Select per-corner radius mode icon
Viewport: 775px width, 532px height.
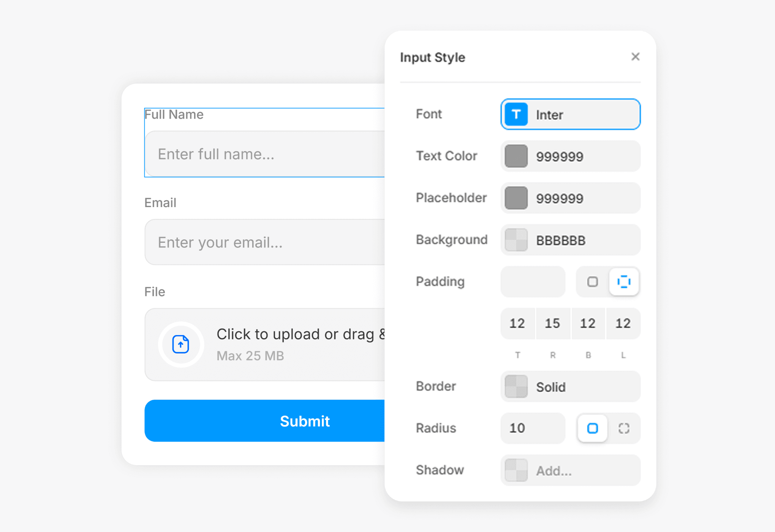click(x=624, y=428)
